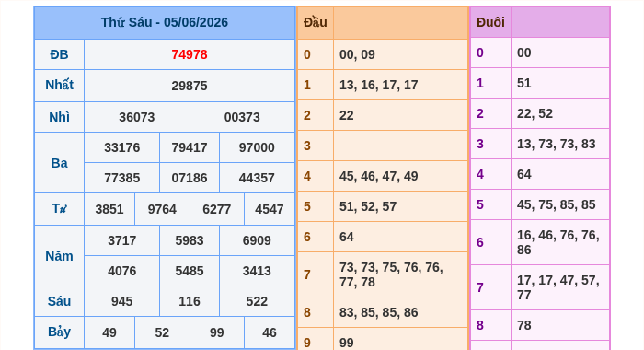Select Tư prize number 4547
Image resolution: width=644 pixels, height=350 pixels.
pos(269,209)
